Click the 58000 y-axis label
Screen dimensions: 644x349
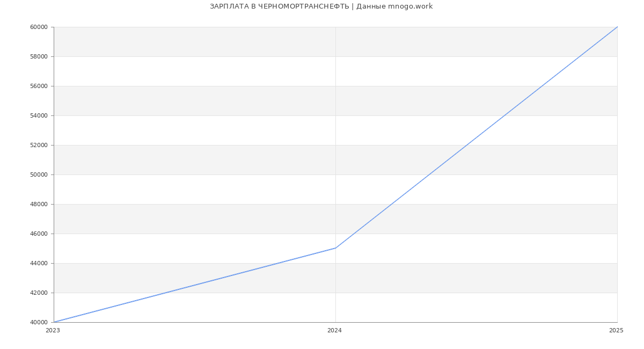(x=39, y=56)
